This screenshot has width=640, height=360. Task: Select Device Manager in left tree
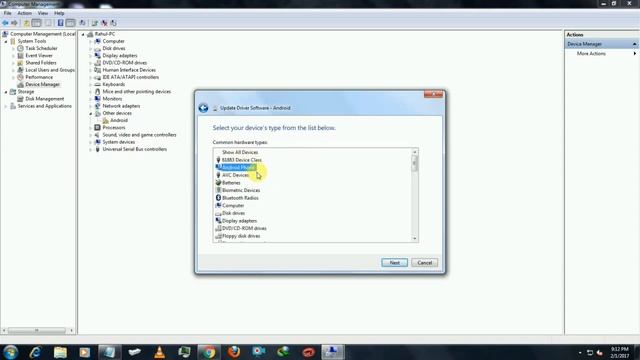(42, 84)
